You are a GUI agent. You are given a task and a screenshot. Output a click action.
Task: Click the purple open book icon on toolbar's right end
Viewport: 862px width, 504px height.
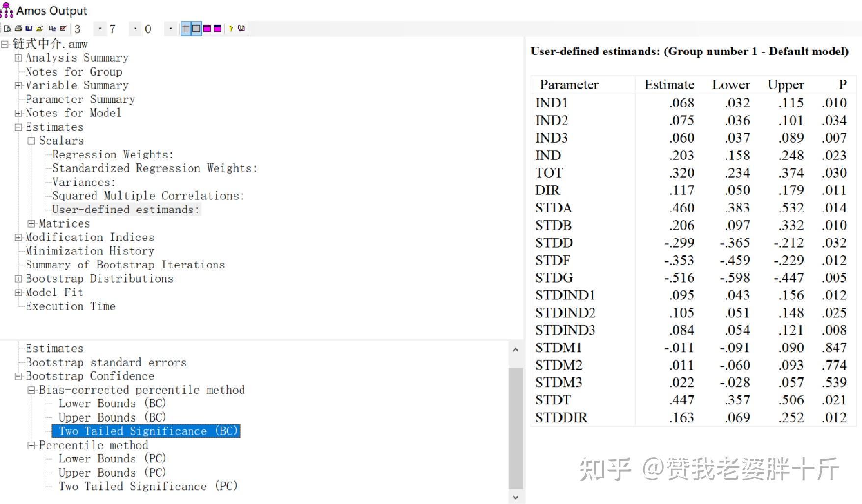coord(241,28)
